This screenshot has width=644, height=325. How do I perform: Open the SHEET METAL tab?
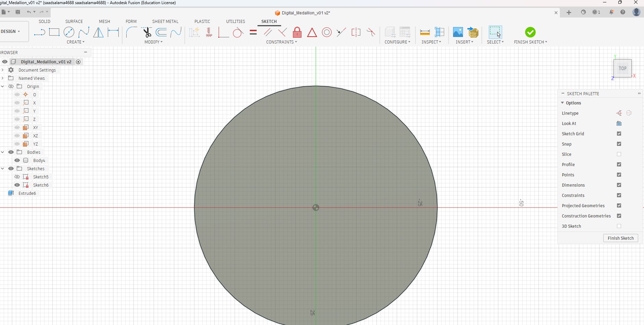[x=165, y=21]
